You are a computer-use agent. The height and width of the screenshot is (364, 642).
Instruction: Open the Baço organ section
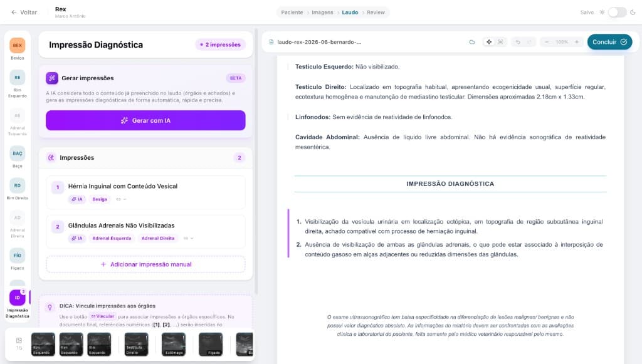pos(17,153)
